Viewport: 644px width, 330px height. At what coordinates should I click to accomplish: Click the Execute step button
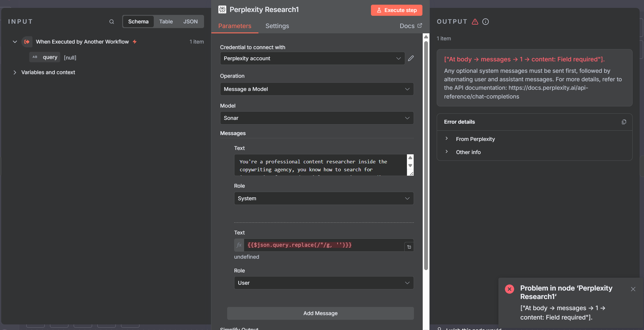(396, 10)
